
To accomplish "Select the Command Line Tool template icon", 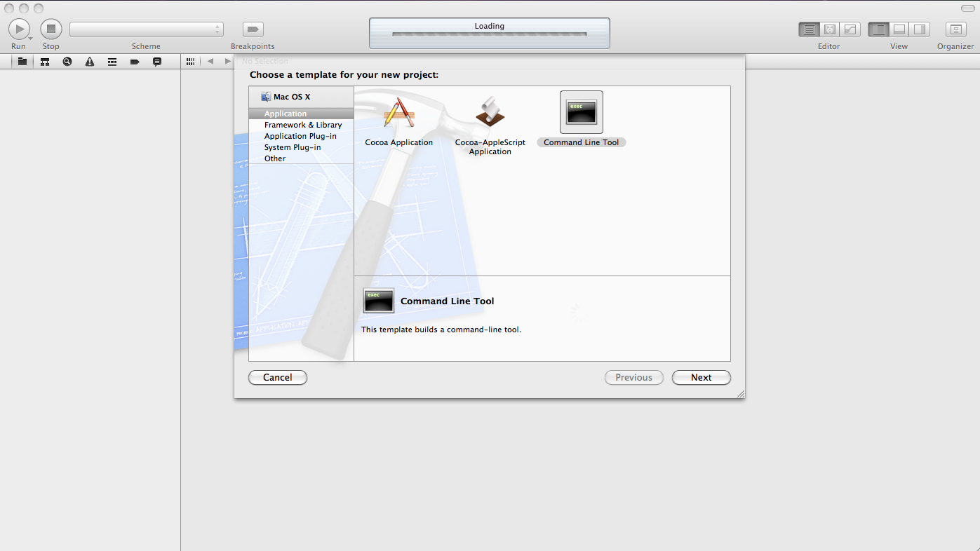I will 582,112.
